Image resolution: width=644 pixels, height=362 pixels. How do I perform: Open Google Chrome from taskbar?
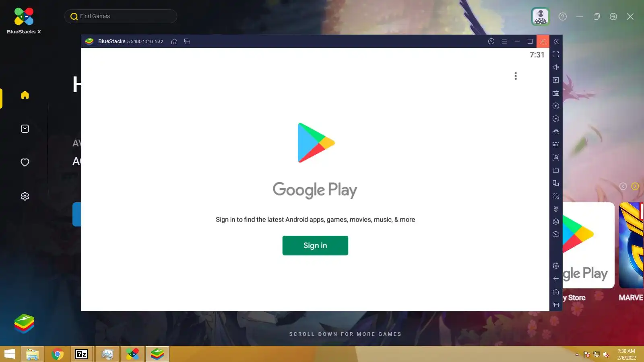(58, 354)
